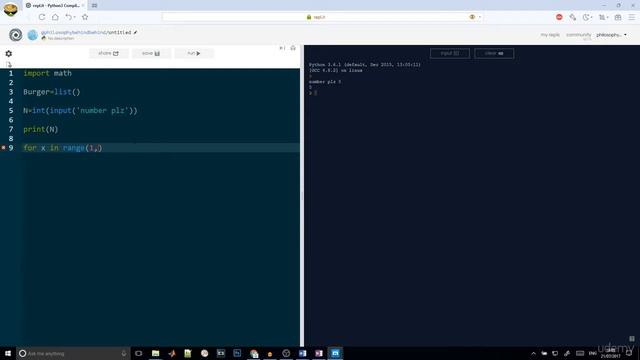Click the extension icon beside the adblock icon

tap(573, 17)
